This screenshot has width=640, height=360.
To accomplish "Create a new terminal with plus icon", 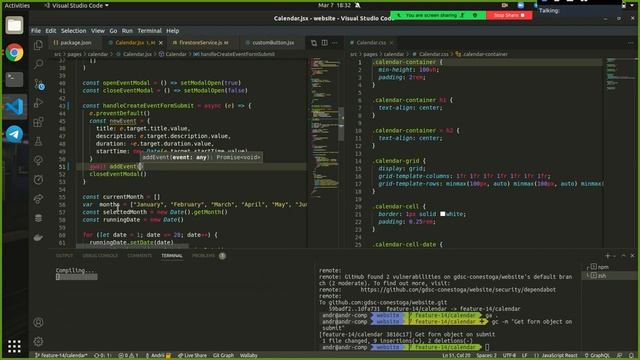I will click(x=607, y=256).
